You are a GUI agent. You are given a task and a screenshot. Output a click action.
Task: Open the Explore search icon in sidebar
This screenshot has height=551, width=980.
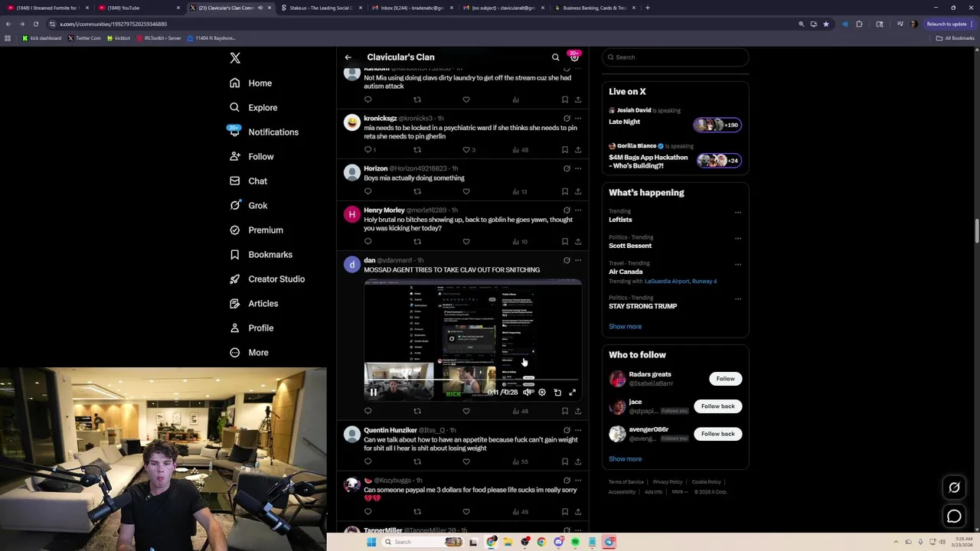(x=235, y=107)
